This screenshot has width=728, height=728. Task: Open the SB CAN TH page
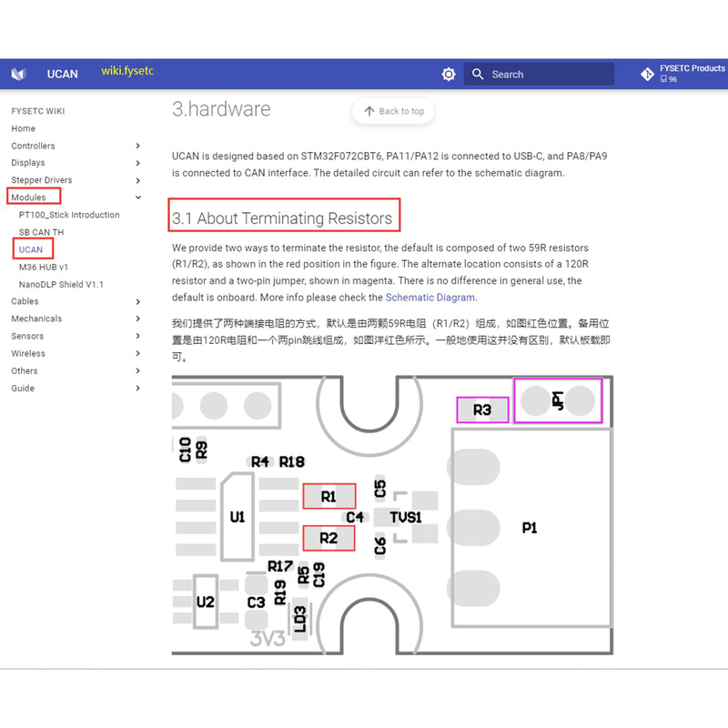(x=41, y=232)
